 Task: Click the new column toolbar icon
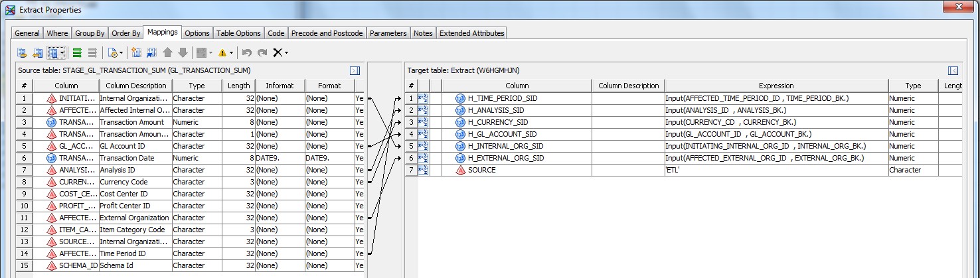click(x=136, y=52)
